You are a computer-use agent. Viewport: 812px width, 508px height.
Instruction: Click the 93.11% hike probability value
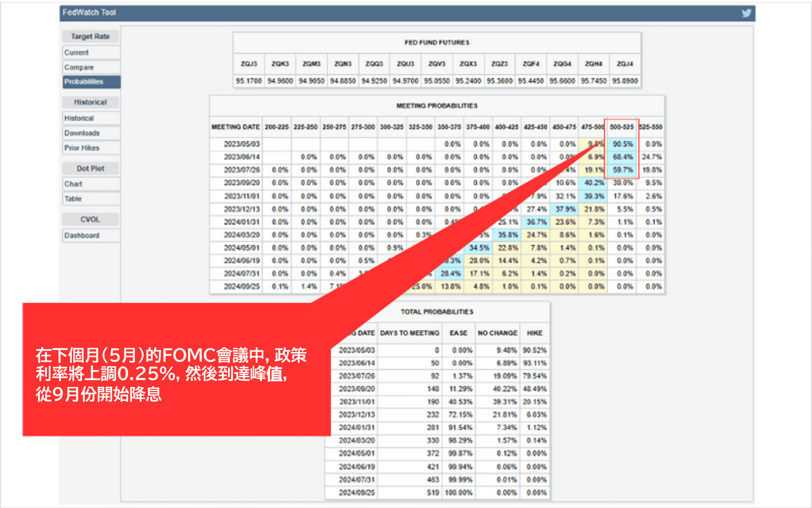coord(534,363)
